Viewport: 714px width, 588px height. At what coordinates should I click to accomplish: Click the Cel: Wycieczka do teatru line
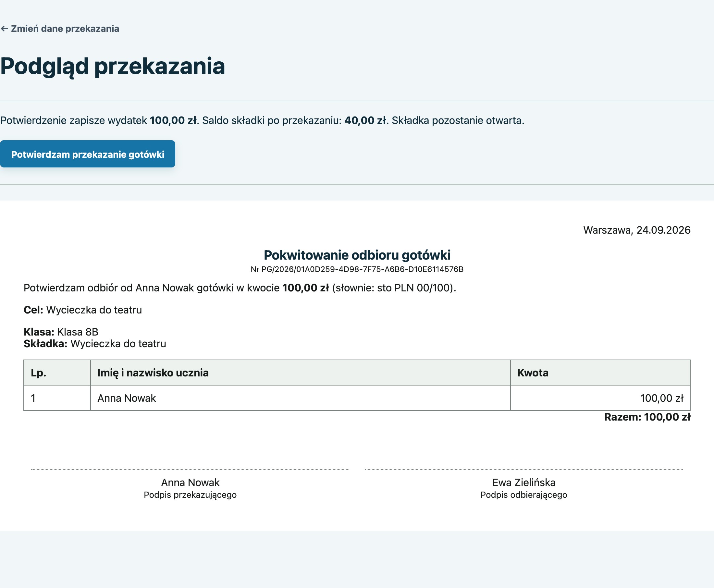[83, 310]
